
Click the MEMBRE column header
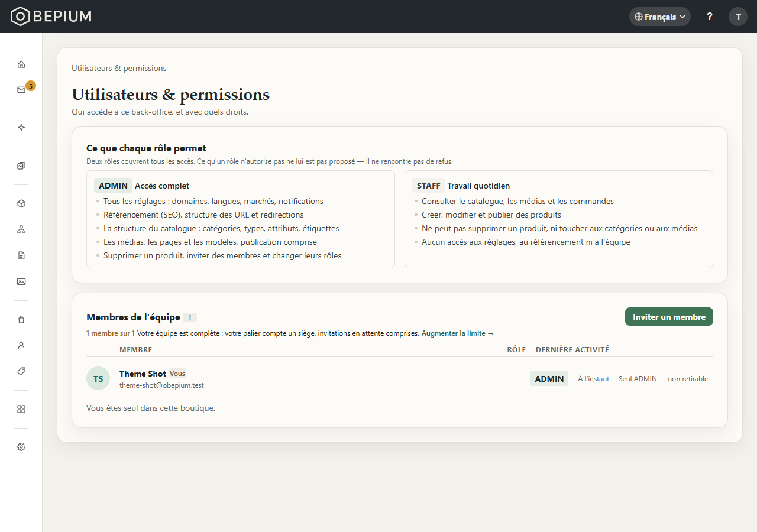tap(136, 349)
